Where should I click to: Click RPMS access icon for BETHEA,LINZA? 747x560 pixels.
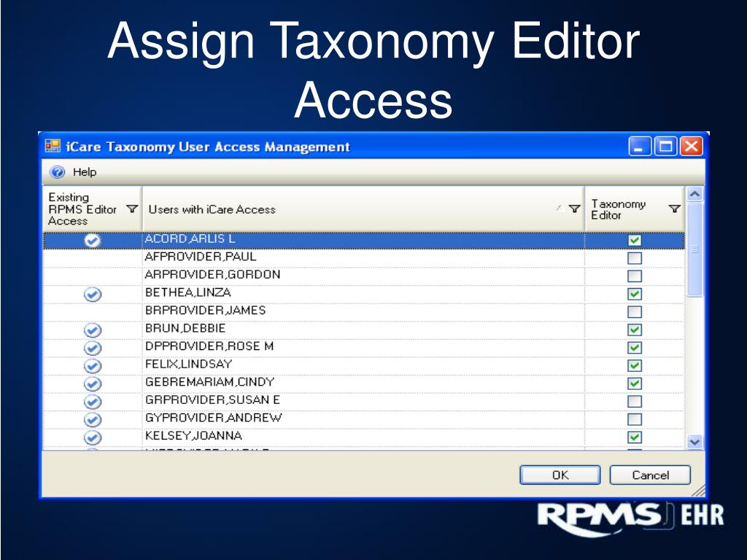(93, 295)
